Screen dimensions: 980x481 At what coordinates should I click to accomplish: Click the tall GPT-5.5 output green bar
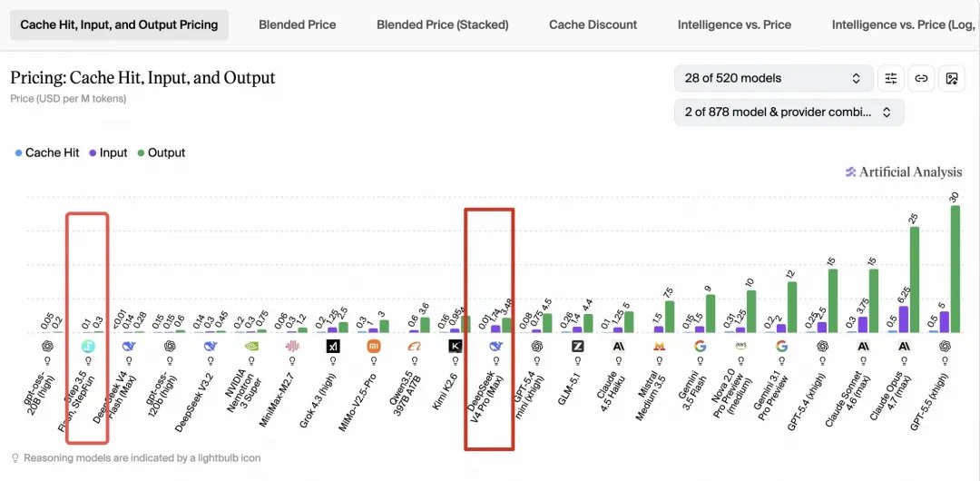pos(955,269)
